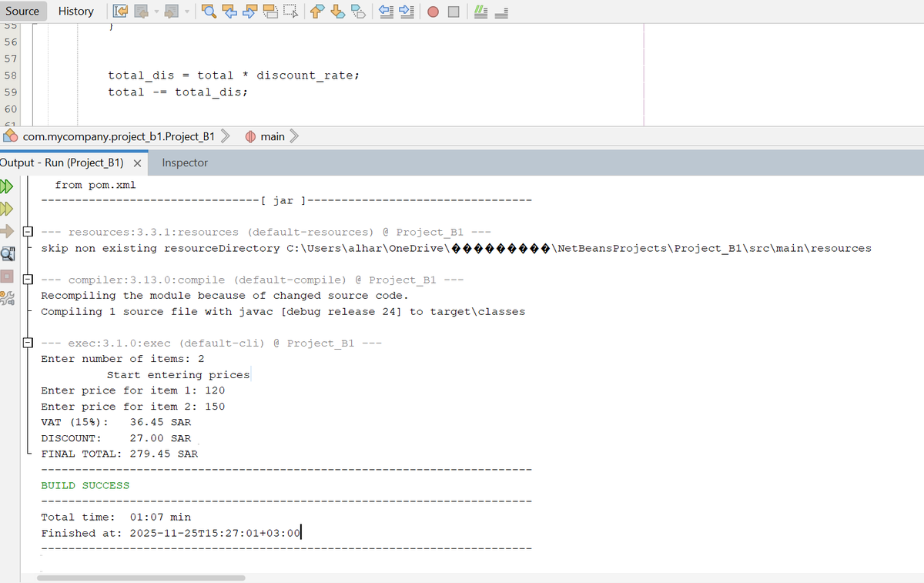Click skip non existing resourceDirectory line
Image resolution: width=924 pixels, height=583 pixels.
pos(456,248)
